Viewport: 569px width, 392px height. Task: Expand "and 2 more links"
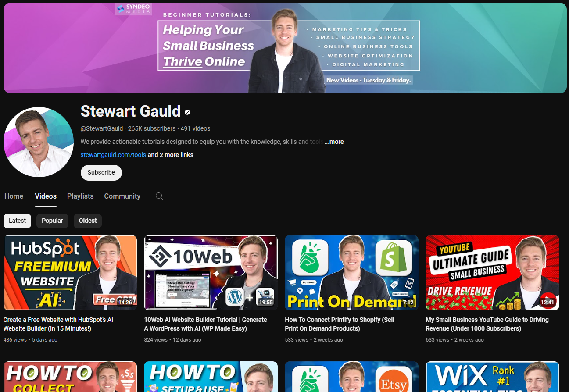(x=171, y=155)
